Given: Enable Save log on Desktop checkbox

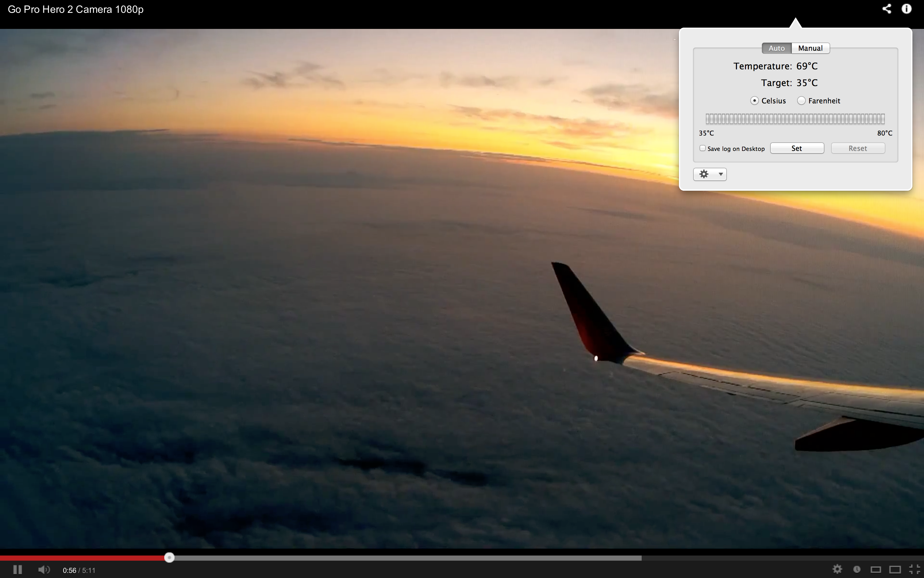Looking at the screenshot, I should coord(703,148).
